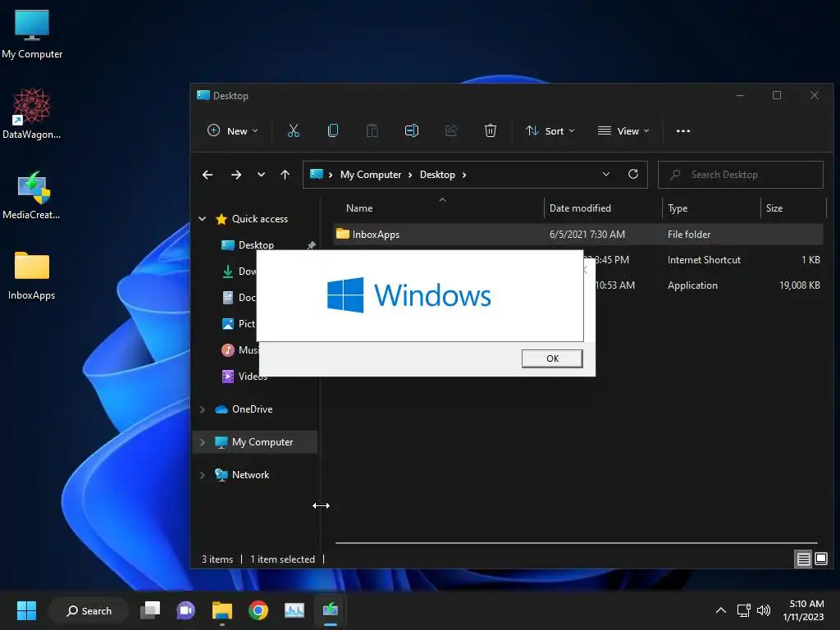Expand the My Computer tree node

tap(203, 442)
